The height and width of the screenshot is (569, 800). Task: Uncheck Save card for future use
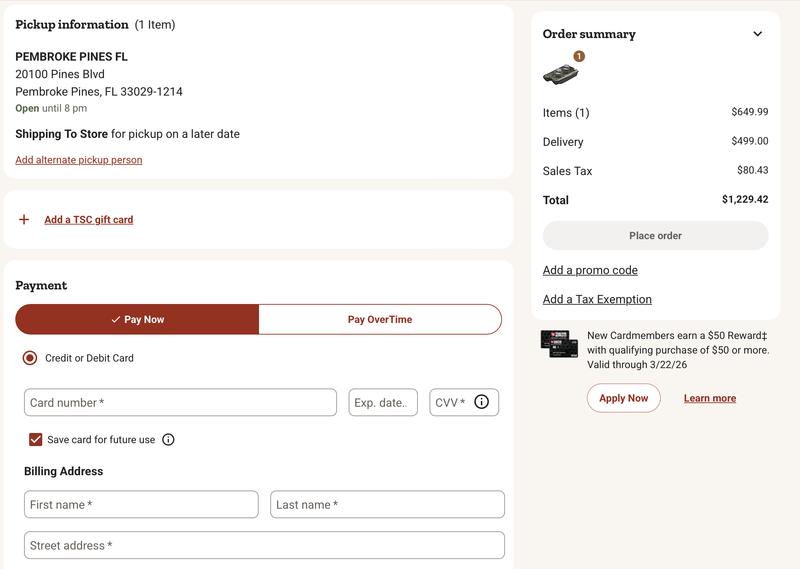(36, 439)
